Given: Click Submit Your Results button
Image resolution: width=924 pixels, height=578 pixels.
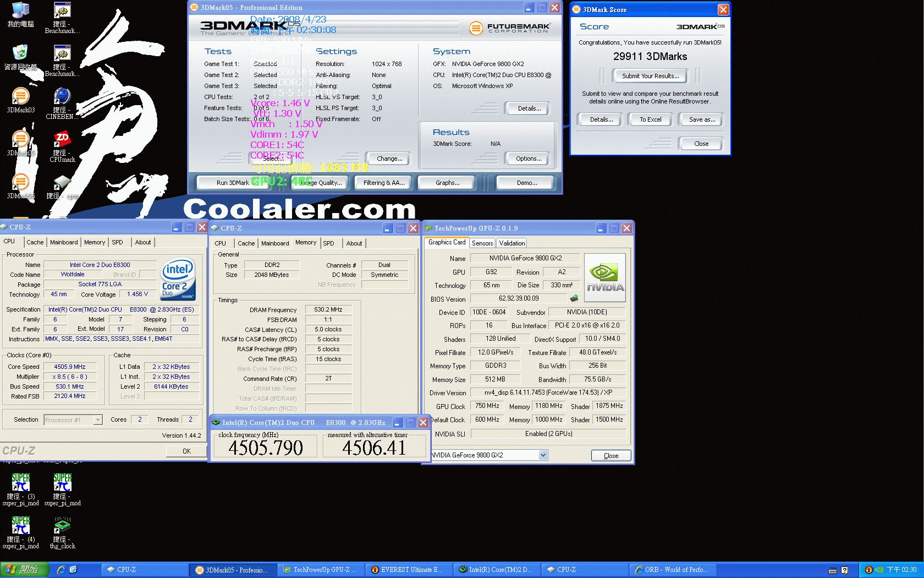Looking at the screenshot, I should tap(650, 76).
